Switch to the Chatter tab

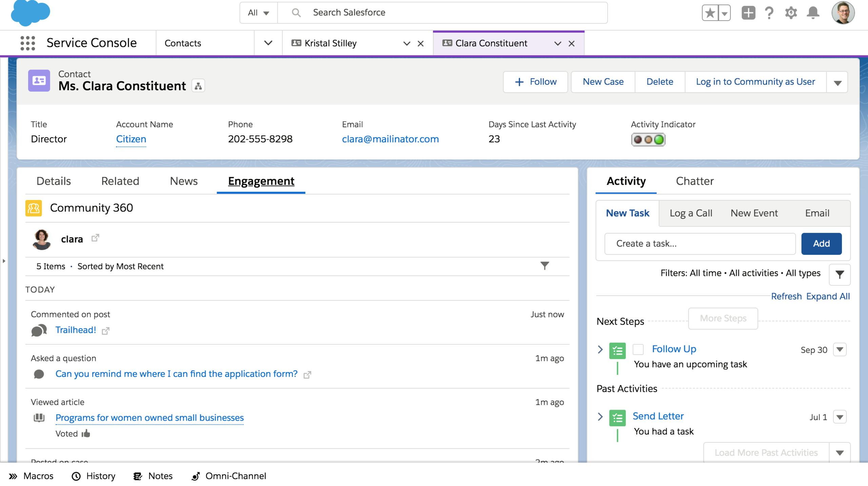(x=695, y=181)
